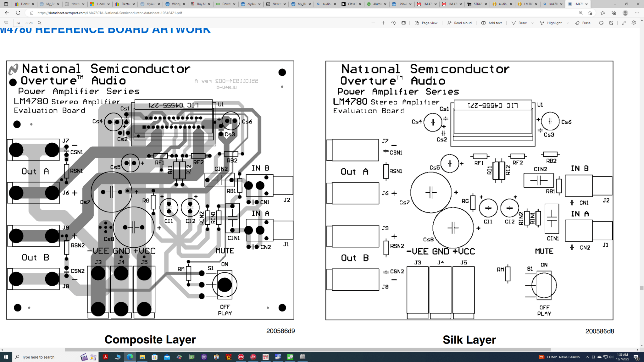Open the Favorites list
The width and height of the screenshot is (644, 362).
[602, 13]
